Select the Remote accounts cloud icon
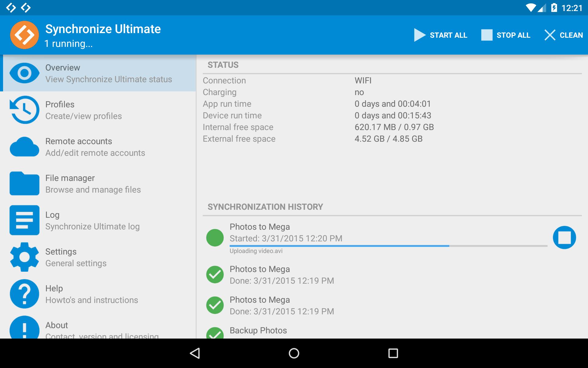Screen dimensions: 588x368 pyautogui.click(x=24, y=147)
